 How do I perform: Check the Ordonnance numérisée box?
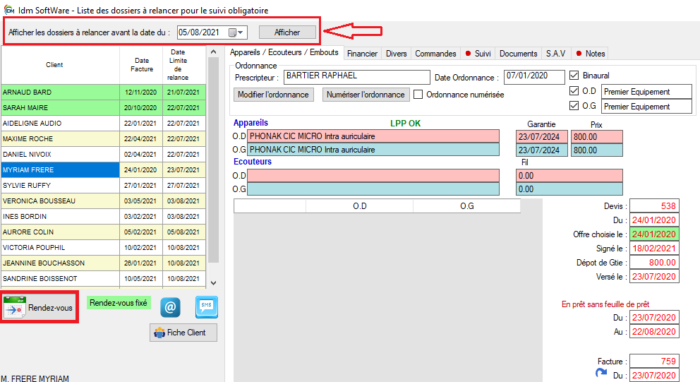418,95
